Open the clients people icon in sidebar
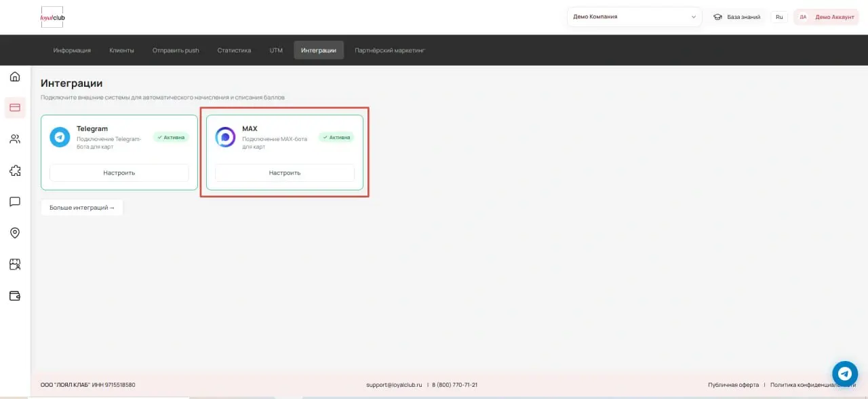 [15, 139]
